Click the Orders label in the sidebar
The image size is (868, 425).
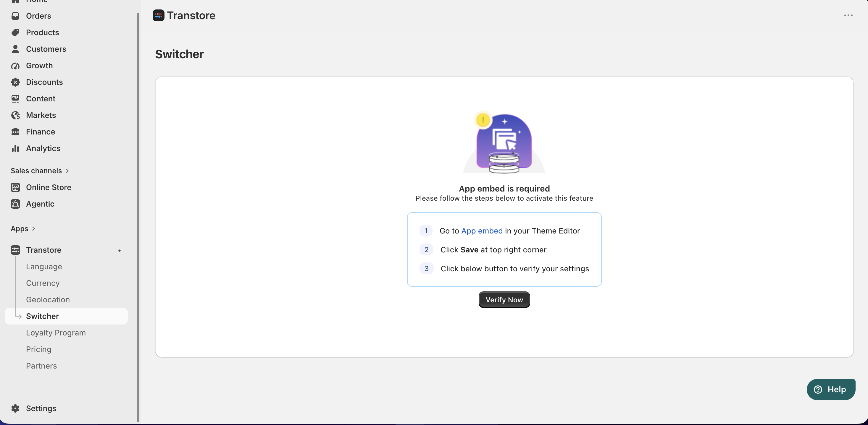coord(38,16)
